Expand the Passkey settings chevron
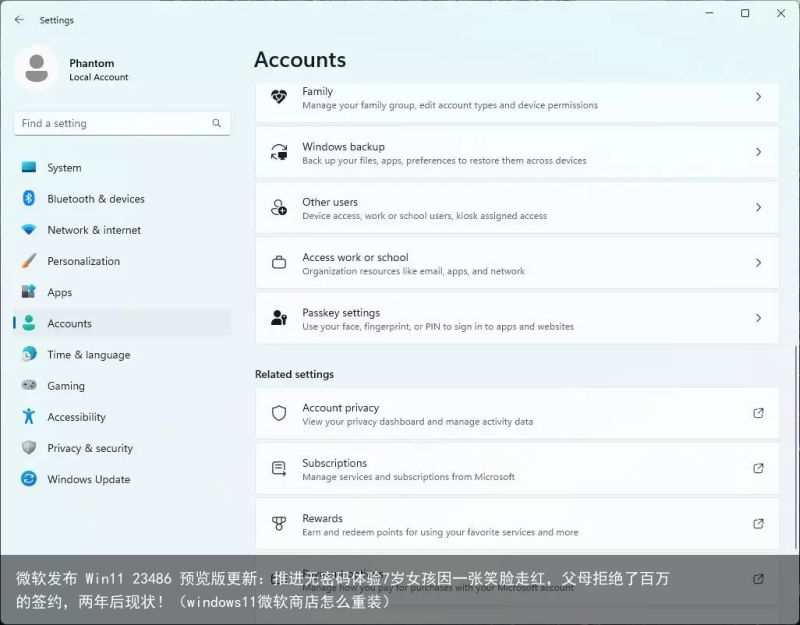Viewport: 800px width, 625px height. [759, 318]
